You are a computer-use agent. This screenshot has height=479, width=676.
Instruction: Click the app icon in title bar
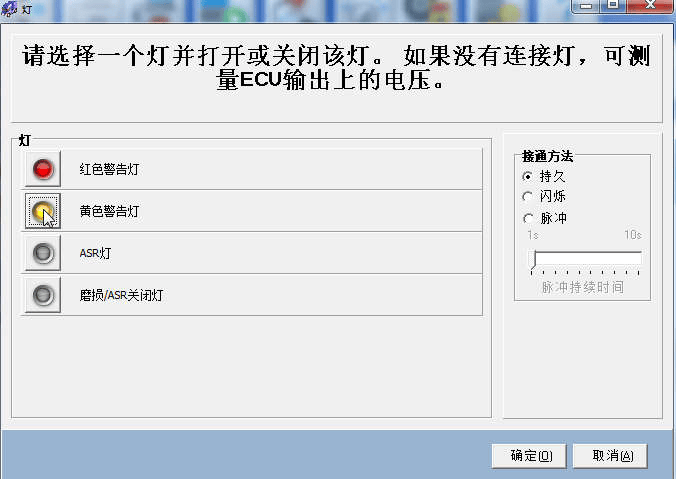coord(9,9)
